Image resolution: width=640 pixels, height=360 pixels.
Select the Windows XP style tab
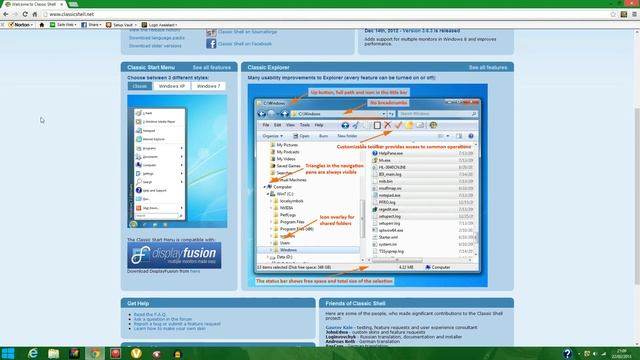171,86
